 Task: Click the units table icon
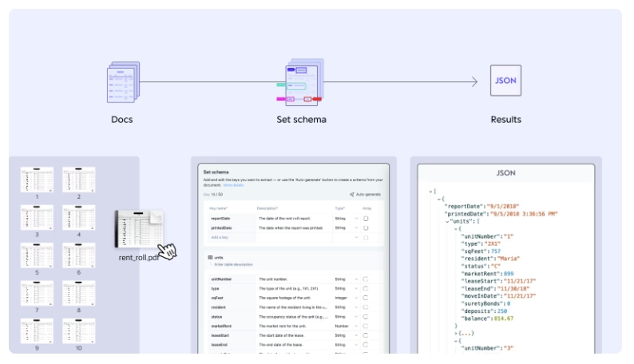click(x=210, y=257)
